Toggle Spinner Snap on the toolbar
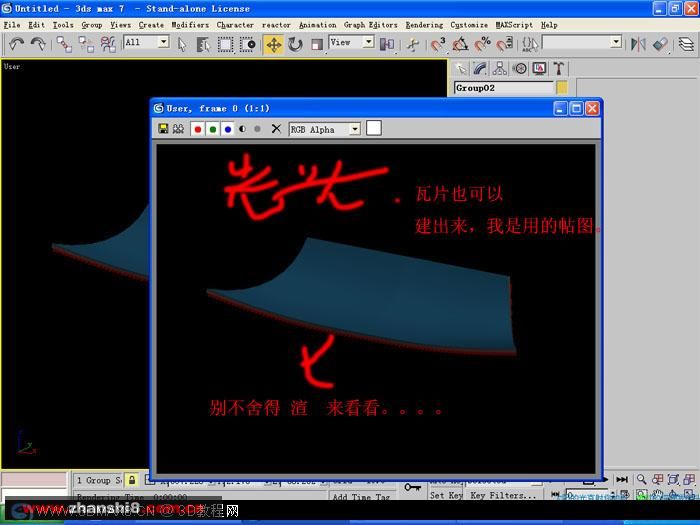The height and width of the screenshot is (525, 700). pyautogui.click(x=505, y=44)
